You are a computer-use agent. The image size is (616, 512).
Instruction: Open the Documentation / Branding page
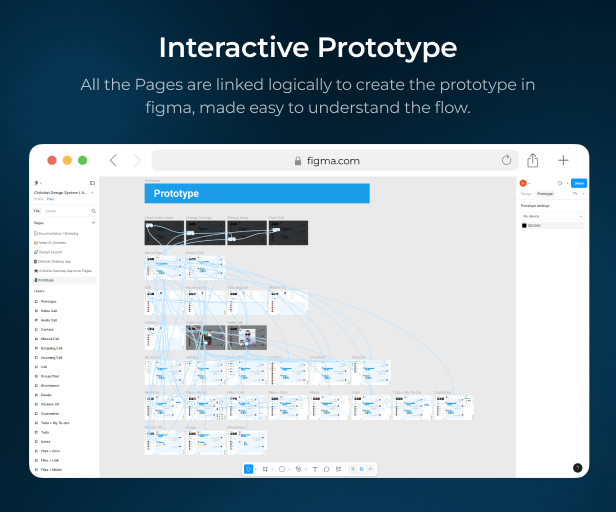pyautogui.click(x=56, y=233)
